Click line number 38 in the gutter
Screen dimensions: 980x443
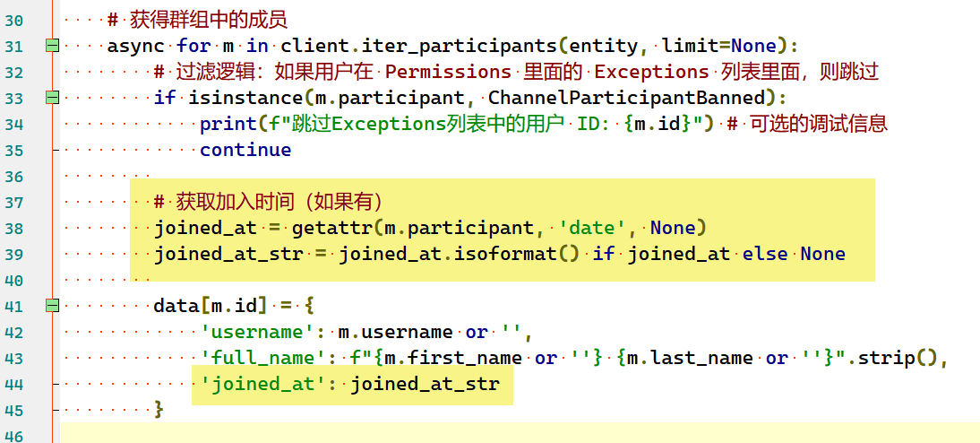pyautogui.click(x=16, y=228)
